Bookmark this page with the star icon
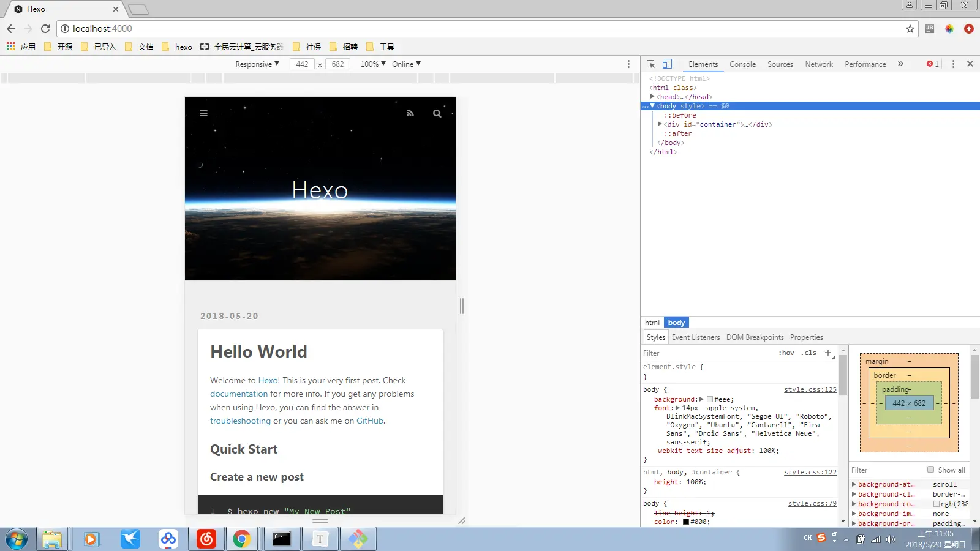980x551 pixels. pos(910,29)
